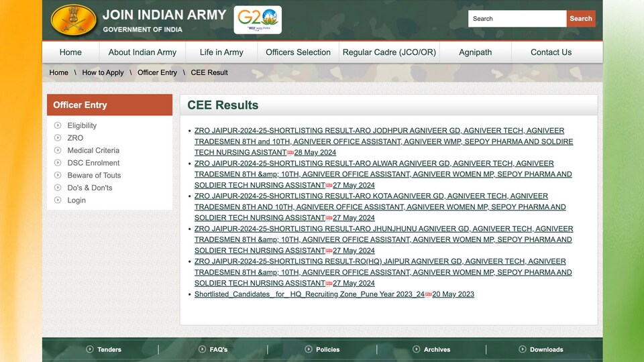Open Do's & Don'ts sidebar link

point(89,188)
